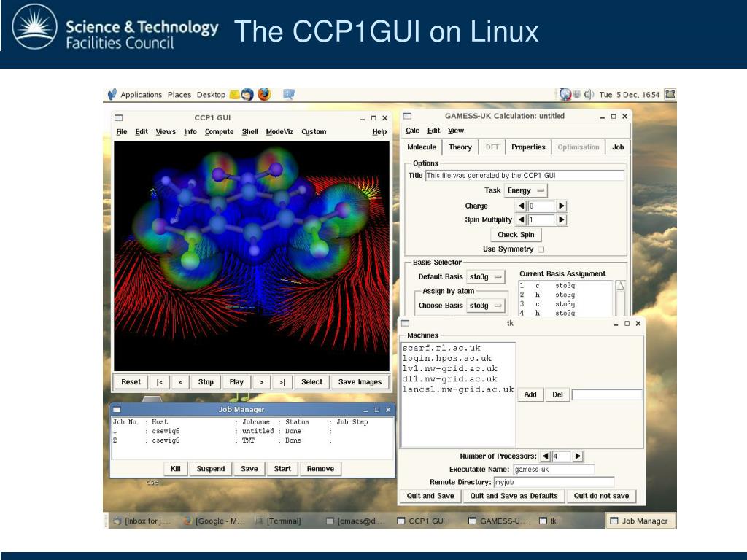Click the Play button
The width and height of the screenshot is (747, 560).
pyautogui.click(x=236, y=382)
